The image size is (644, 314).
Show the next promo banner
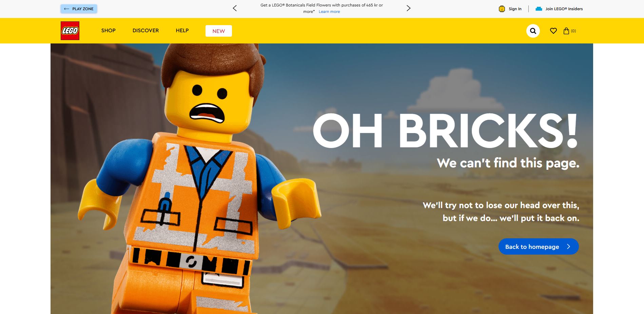[408, 8]
